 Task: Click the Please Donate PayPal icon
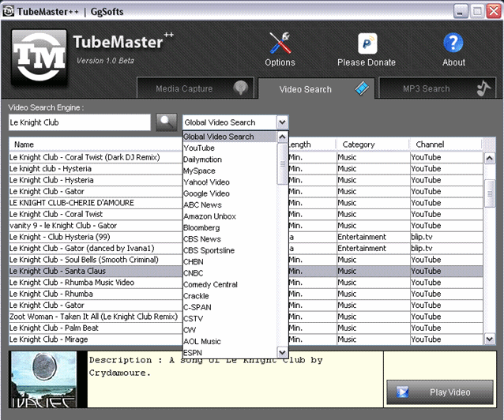(x=367, y=43)
